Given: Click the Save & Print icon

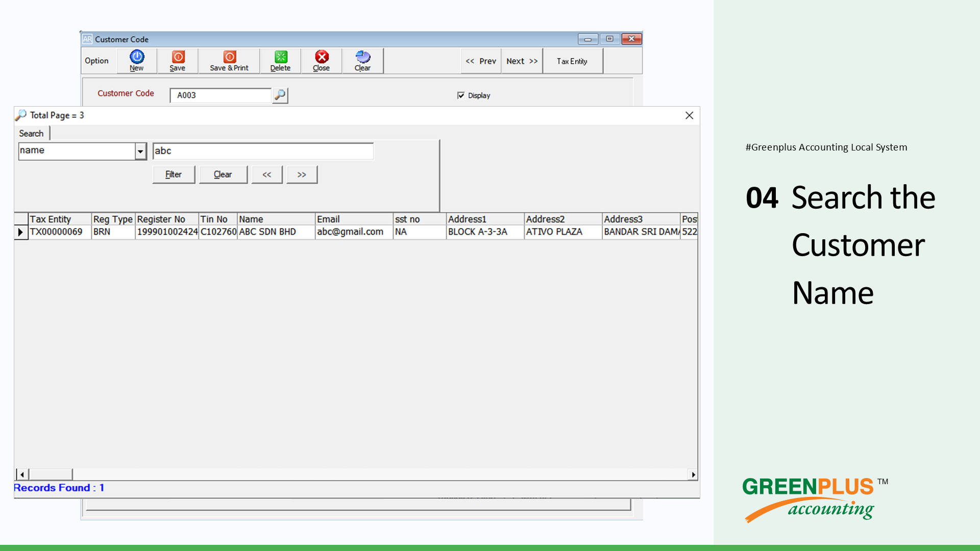Looking at the screenshot, I should [230, 57].
